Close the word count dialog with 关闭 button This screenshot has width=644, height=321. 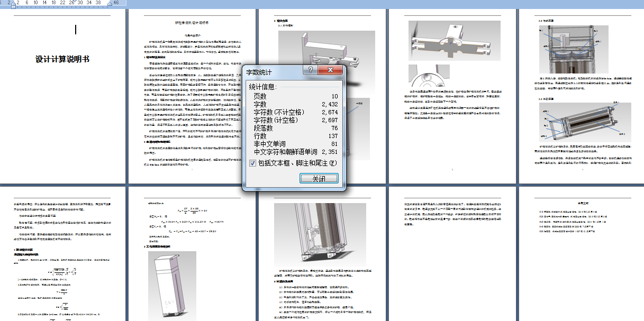pos(319,179)
